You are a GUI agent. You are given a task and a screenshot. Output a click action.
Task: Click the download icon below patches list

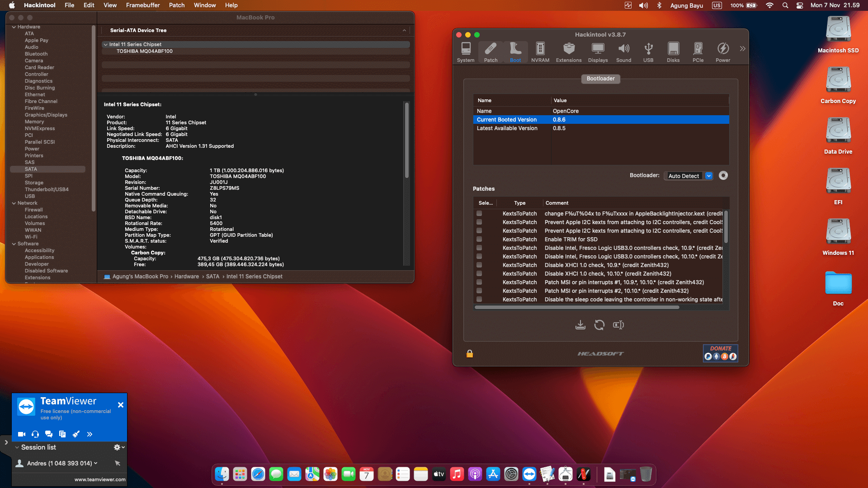click(580, 325)
